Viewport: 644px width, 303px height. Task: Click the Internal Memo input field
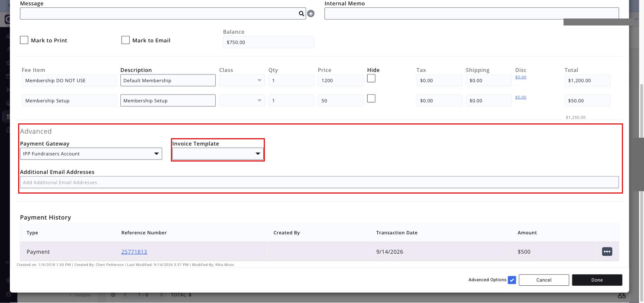pyautogui.click(x=471, y=14)
